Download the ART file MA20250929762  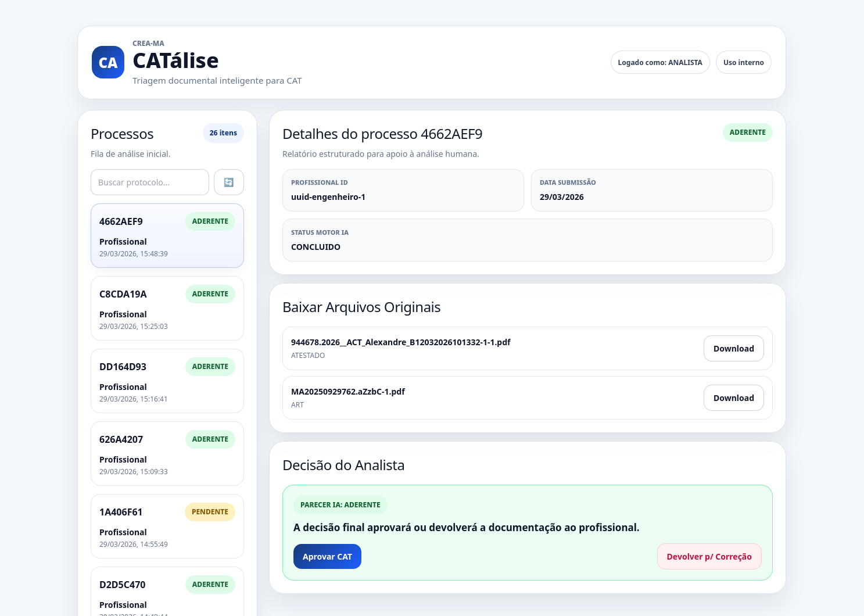tap(733, 398)
